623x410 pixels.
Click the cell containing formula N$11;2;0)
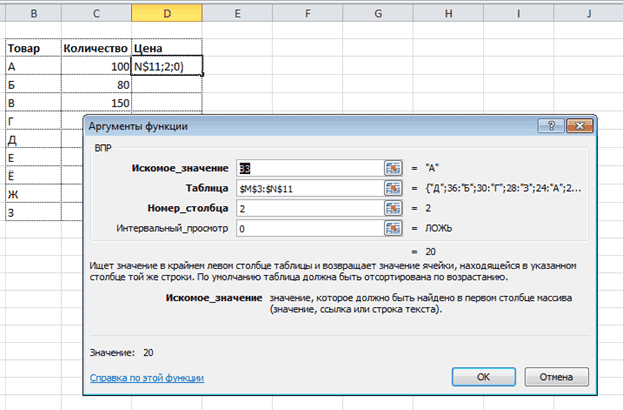pyautogui.click(x=166, y=66)
